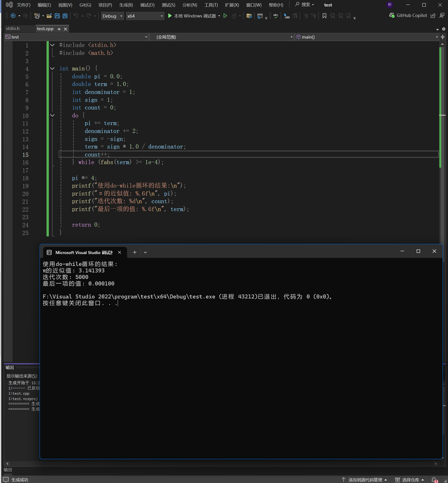Open file using the folder icon
The width and height of the screenshot is (448, 483).
49,16
